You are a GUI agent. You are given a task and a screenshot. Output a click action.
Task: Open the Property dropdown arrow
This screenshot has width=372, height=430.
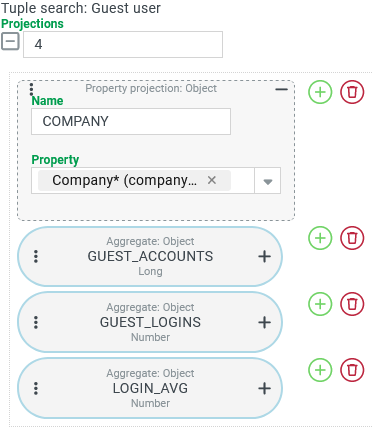(x=267, y=181)
